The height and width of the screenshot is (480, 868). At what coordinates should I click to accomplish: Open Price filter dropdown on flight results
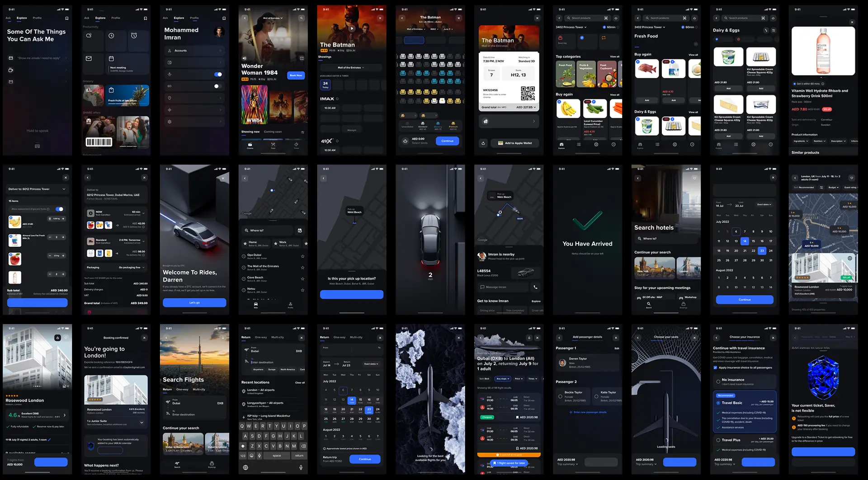tap(519, 379)
